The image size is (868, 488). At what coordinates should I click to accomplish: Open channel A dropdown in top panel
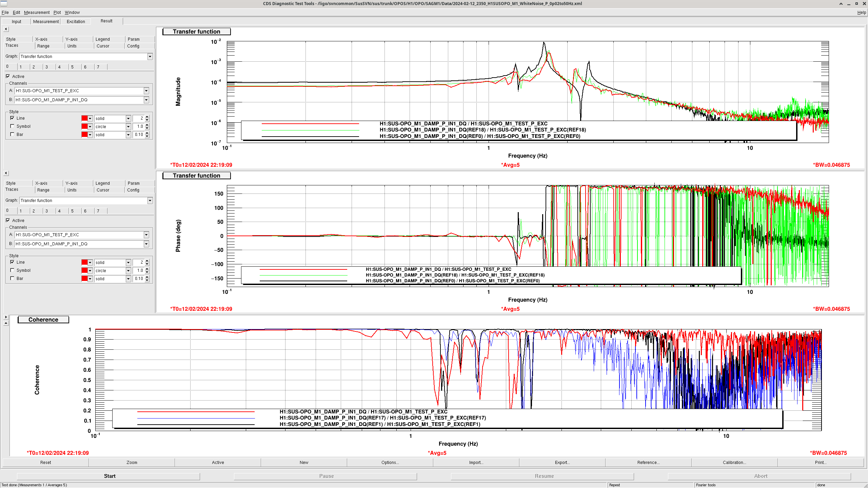(x=146, y=91)
